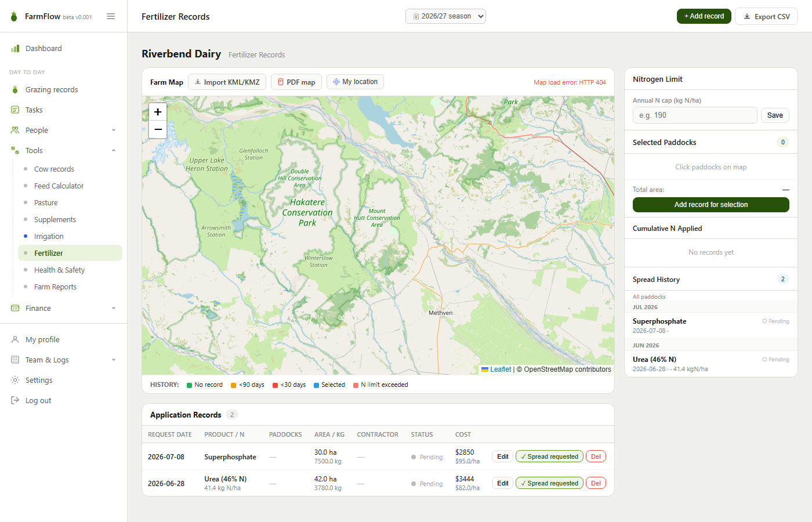
Task: Click the COST column header
Action: (x=463, y=434)
